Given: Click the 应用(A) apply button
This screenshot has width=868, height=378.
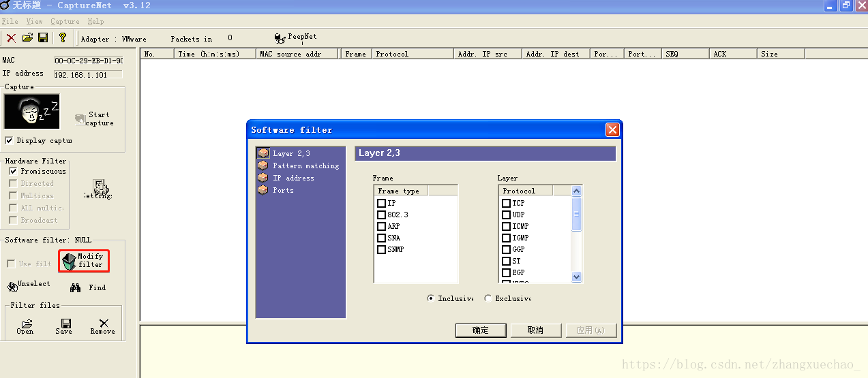Looking at the screenshot, I should point(591,330).
